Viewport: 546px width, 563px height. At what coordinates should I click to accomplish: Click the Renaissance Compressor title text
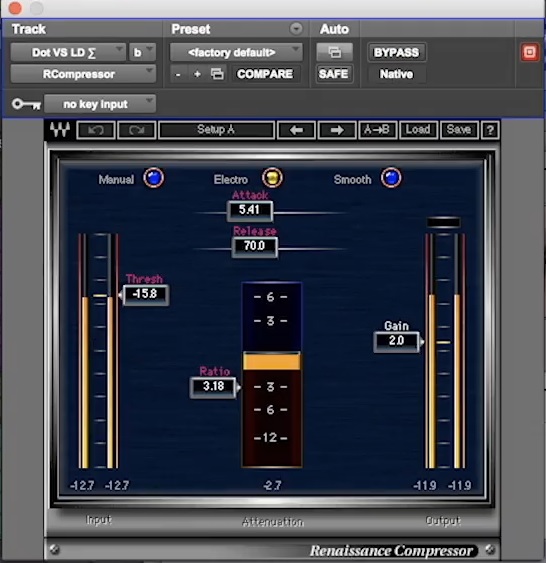point(392,550)
